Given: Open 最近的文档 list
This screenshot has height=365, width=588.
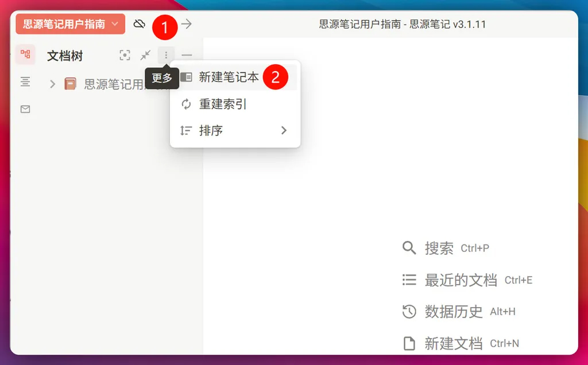Looking at the screenshot, I should [467, 280].
